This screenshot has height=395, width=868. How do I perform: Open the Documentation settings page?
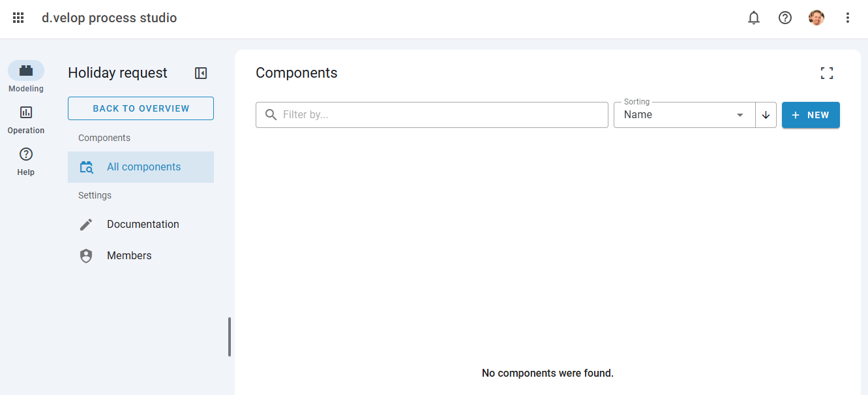143,225
